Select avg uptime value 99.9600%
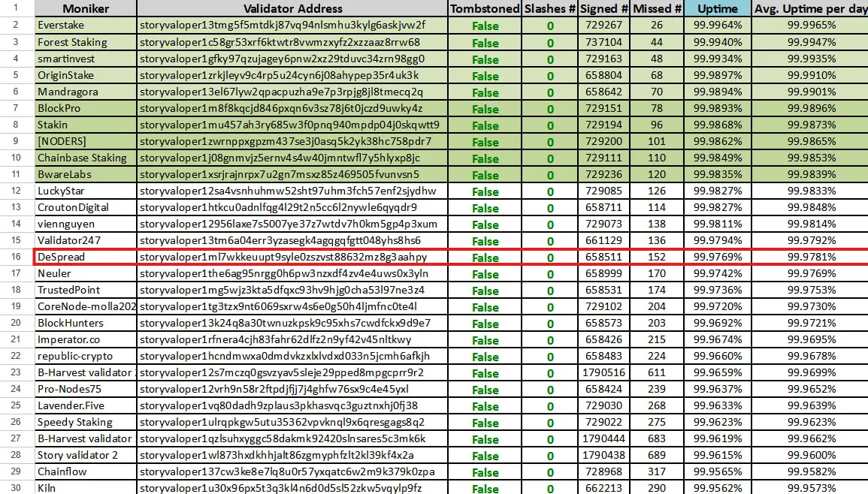The image size is (868, 494). [810, 455]
